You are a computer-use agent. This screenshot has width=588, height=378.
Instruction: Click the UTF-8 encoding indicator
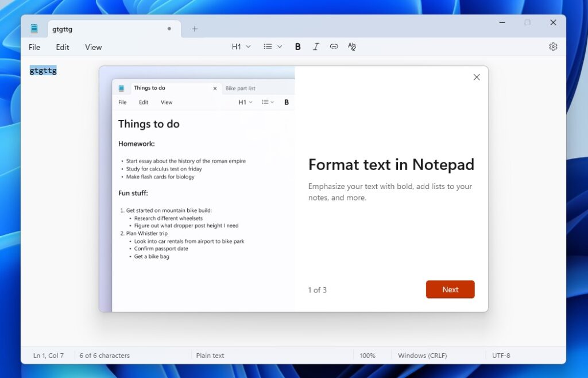coord(501,355)
